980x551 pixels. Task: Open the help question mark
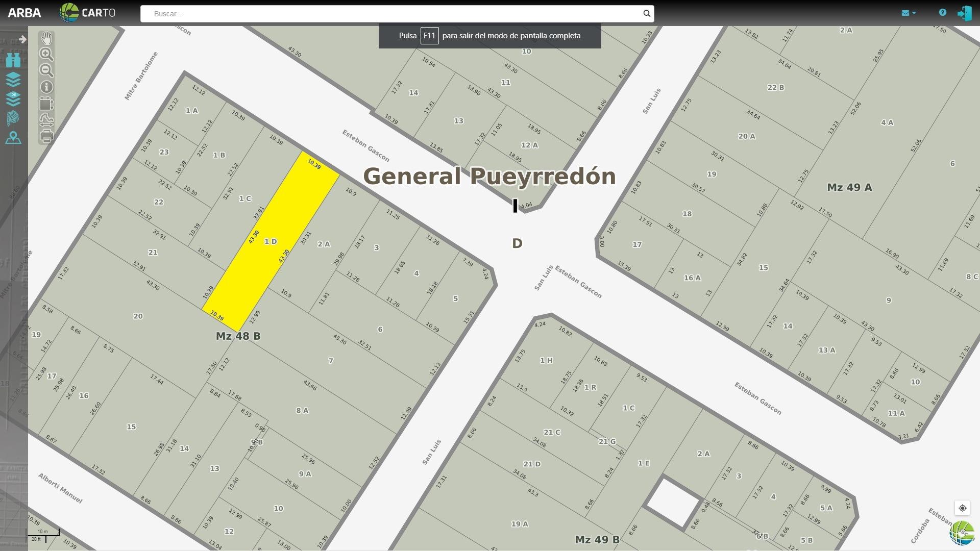point(943,13)
